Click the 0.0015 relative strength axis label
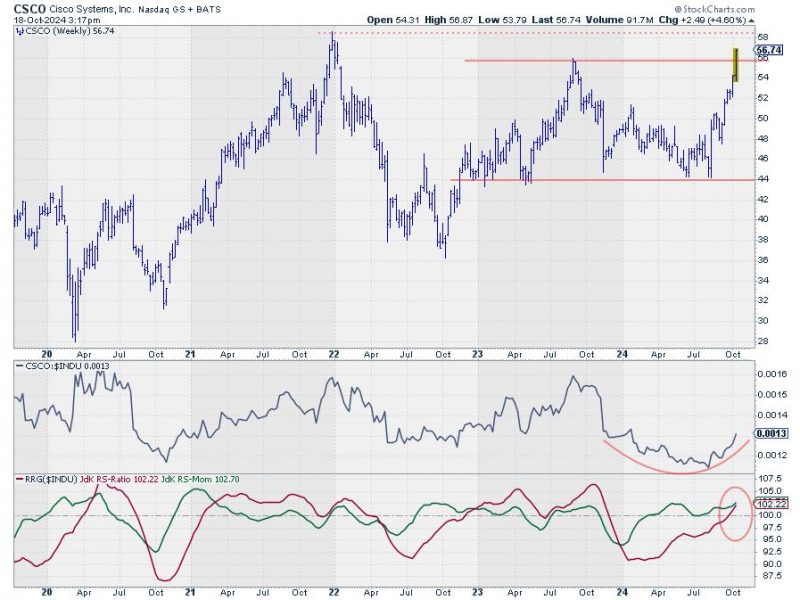This screenshot has height=600, width=800. (771, 395)
